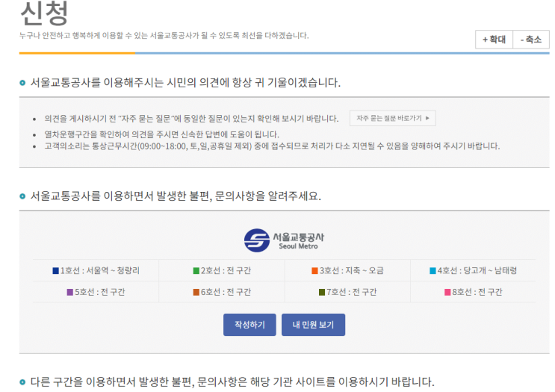Click heading 발생한 불편, 문의사항을 알려주세요
Screen dimensions: 555x392
point(176,196)
